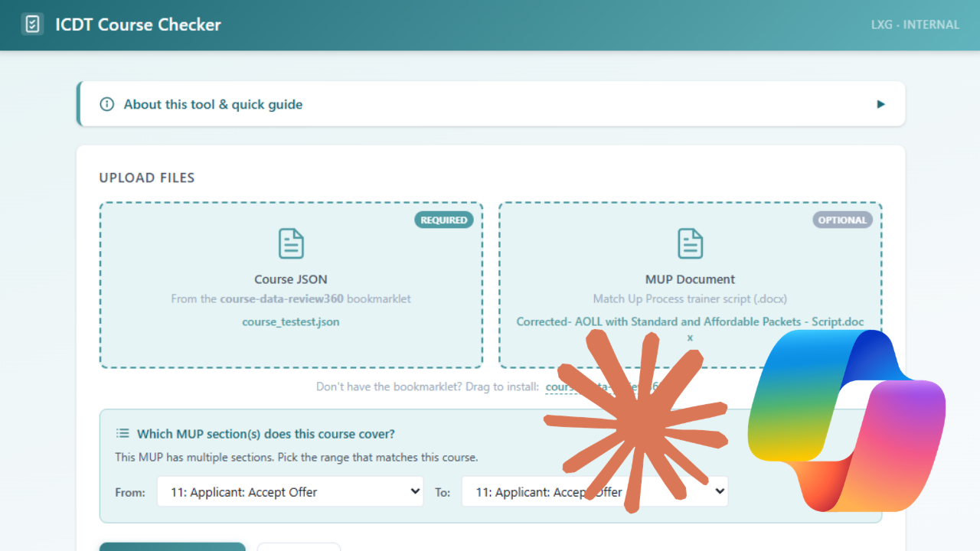Click the MUP Document file icon
Screen dimensions: 980x551
point(690,243)
